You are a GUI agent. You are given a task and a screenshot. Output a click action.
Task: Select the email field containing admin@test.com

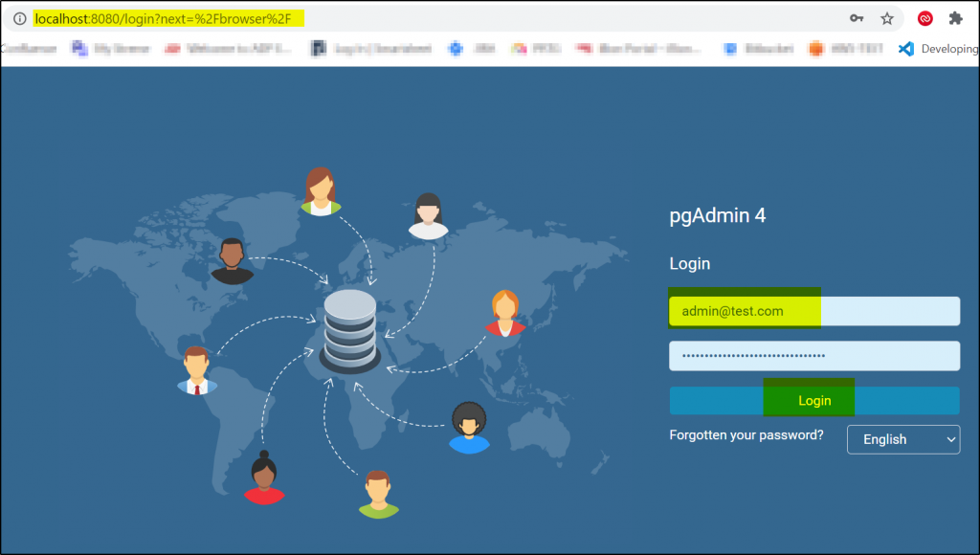814,311
